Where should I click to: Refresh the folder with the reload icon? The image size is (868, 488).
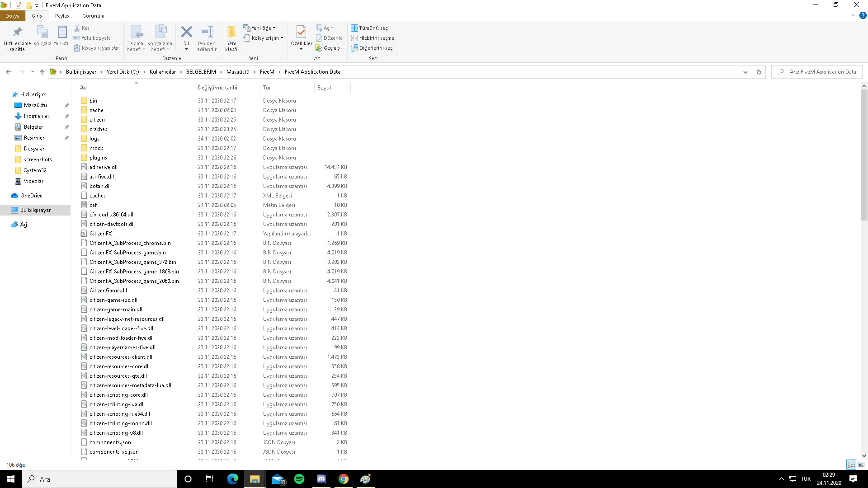pyautogui.click(x=759, y=72)
